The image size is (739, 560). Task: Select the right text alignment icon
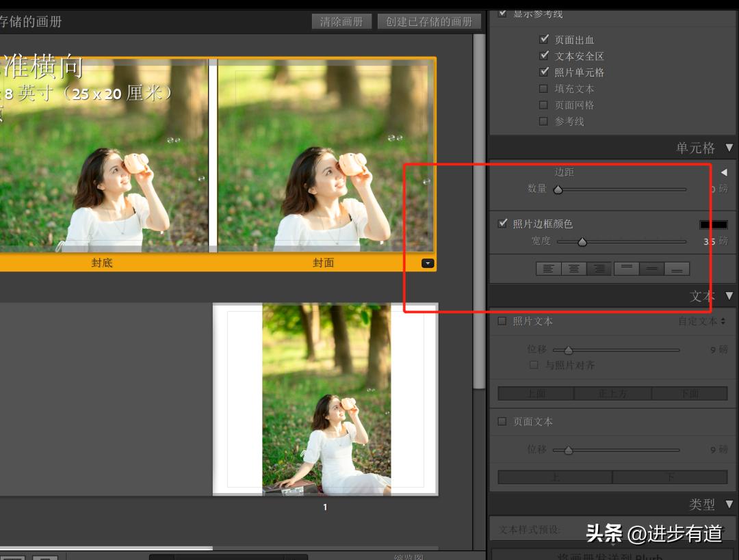tap(600, 268)
